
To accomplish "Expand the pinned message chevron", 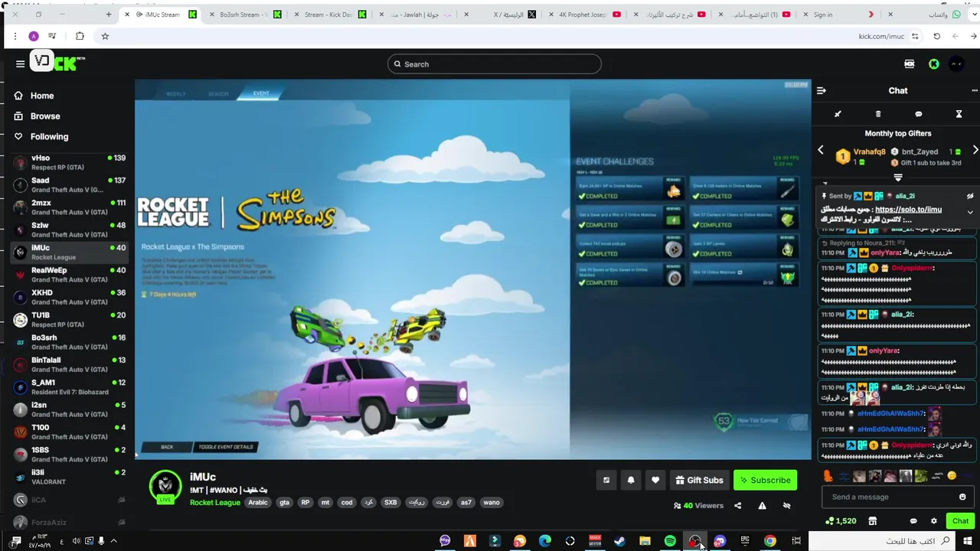I will point(970,212).
